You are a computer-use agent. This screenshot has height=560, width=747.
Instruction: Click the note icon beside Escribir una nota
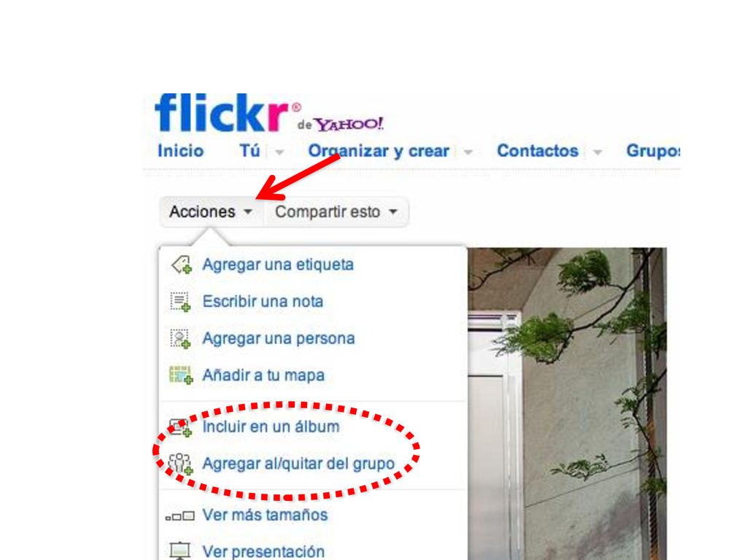(181, 302)
